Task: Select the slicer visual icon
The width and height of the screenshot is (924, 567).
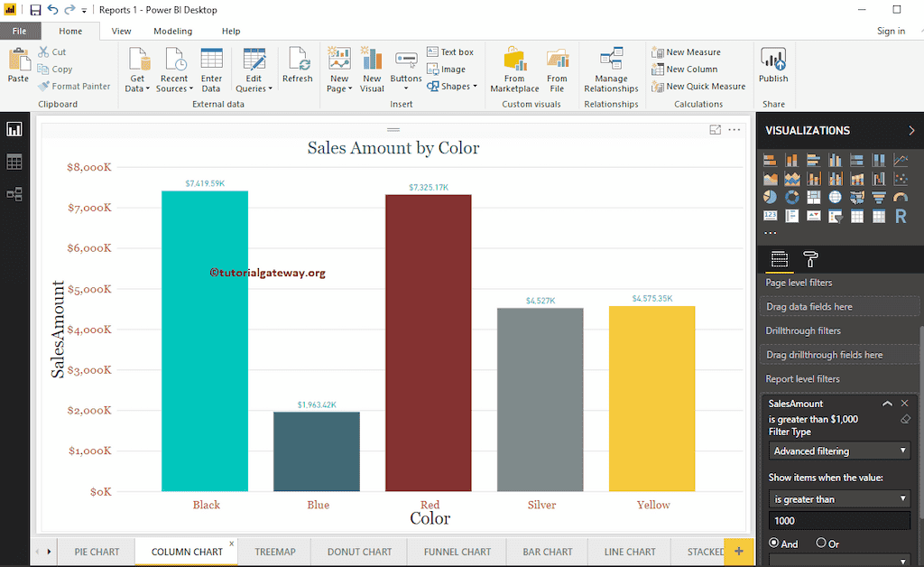Action: coord(835,217)
